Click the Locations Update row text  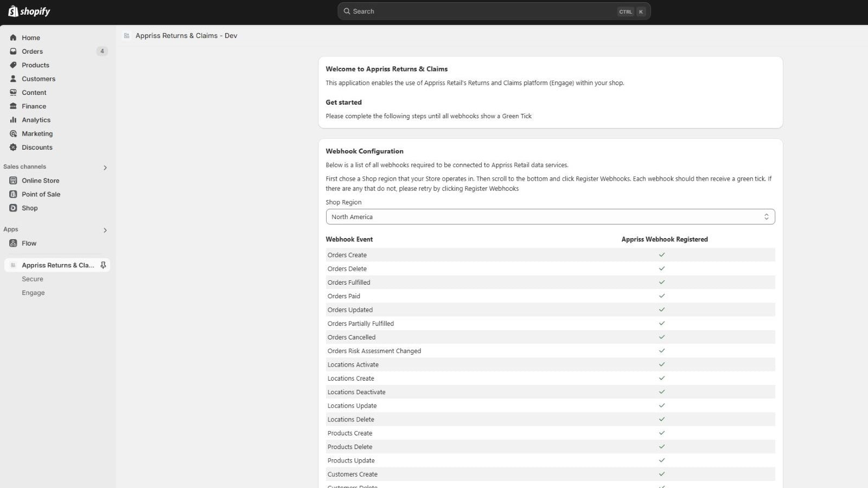[352, 406]
